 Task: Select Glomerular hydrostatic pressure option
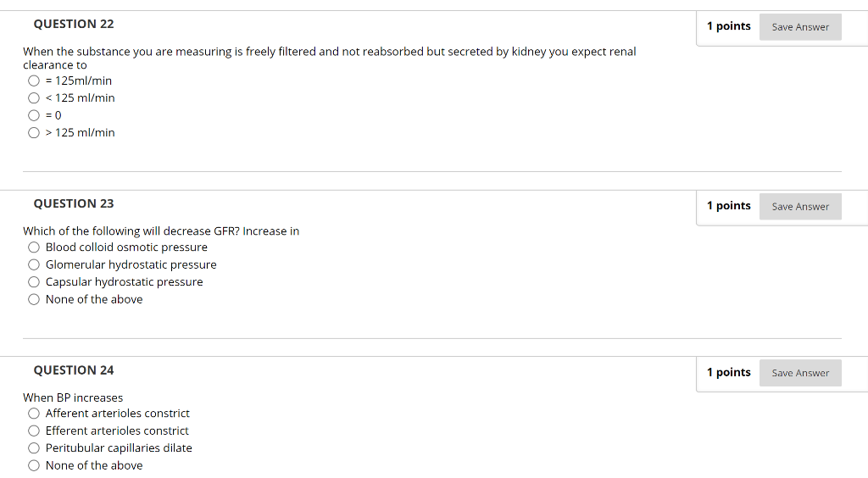[34, 265]
